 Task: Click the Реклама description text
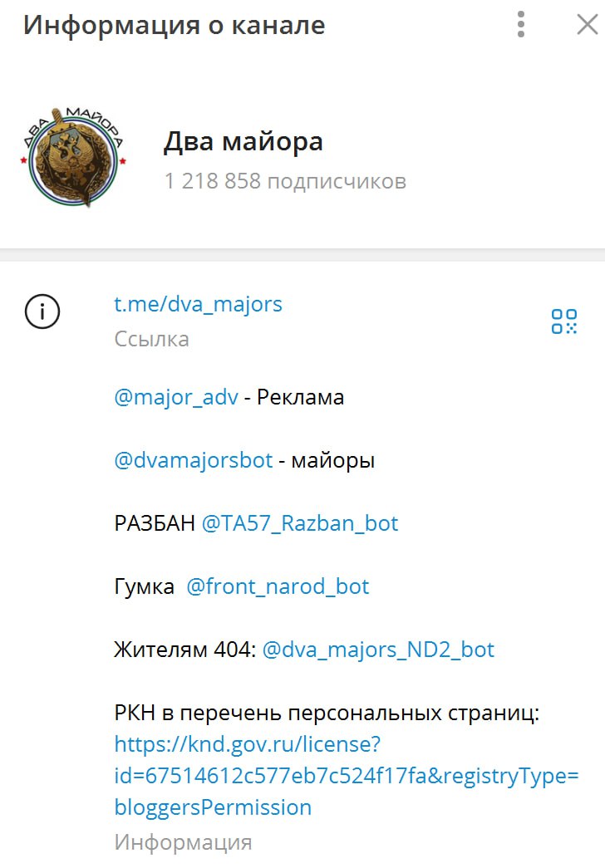click(301, 398)
